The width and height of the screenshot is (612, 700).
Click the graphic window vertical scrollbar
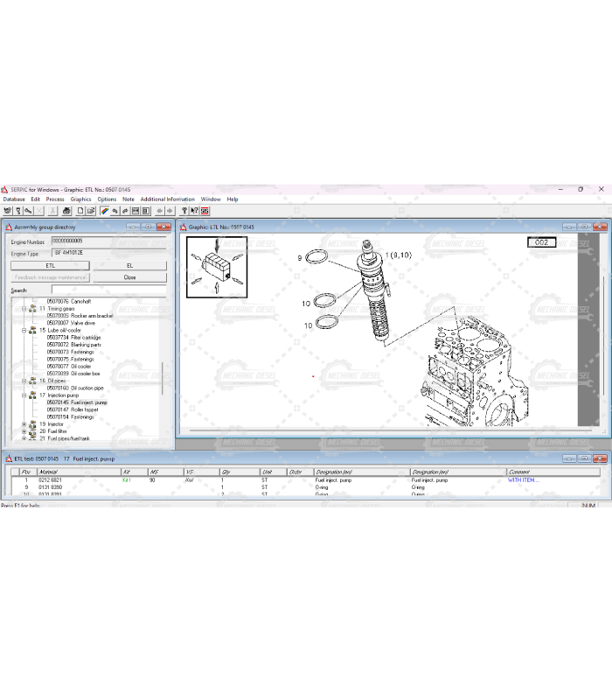tap(600, 350)
